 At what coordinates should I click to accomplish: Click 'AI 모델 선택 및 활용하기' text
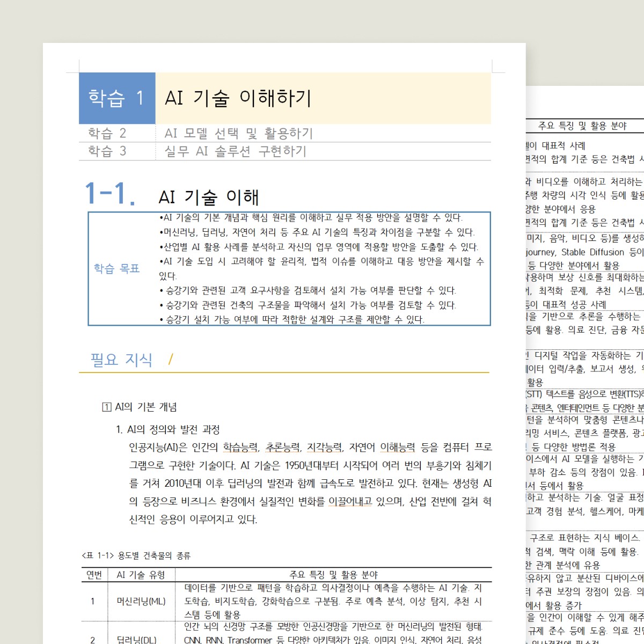(x=239, y=133)
